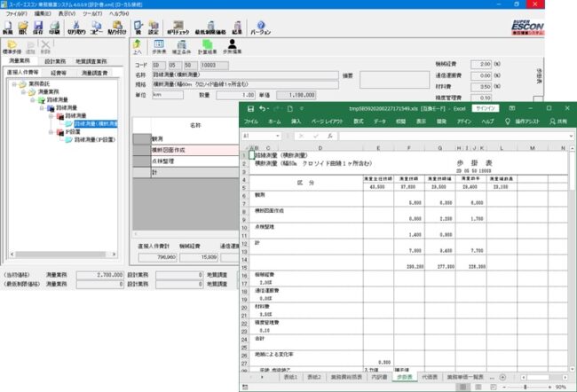The width and height of the screenshot is (577, 392).
Task: Click the 設定 settings toolbar icon
Action: [x=153, y=27]
